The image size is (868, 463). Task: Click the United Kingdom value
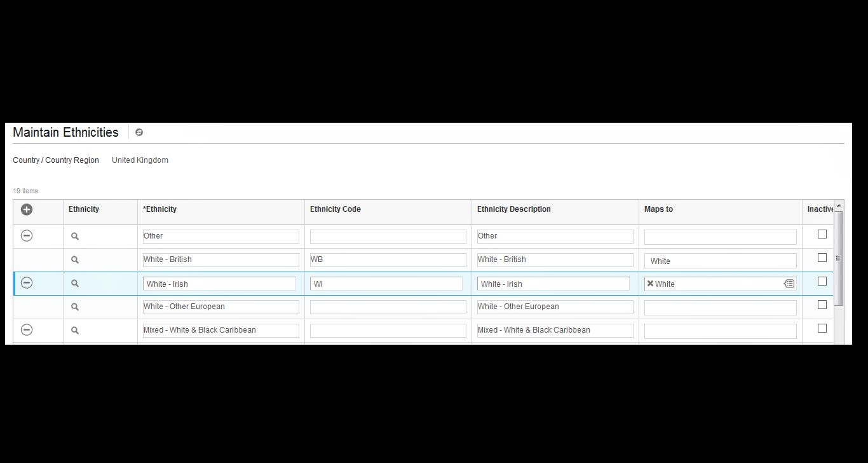coord(140,160)
